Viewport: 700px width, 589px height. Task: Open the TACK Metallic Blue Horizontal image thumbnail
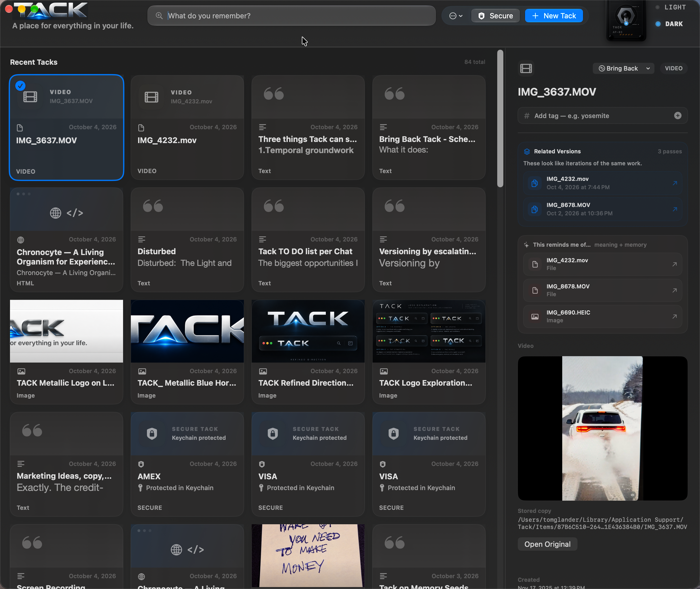[187, 331]
